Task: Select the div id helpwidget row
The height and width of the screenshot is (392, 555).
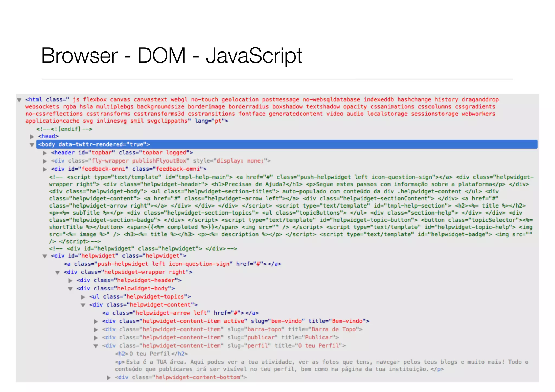Action: coord(119,256)
